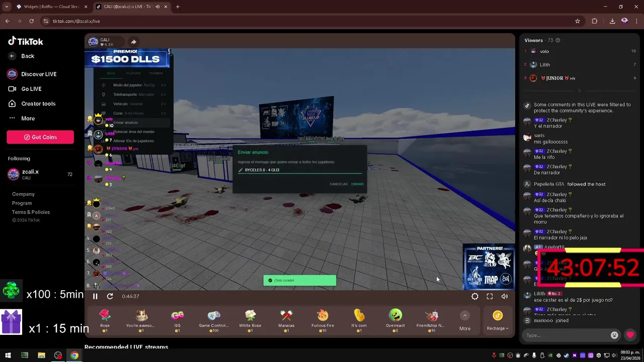Share the live stream
The height and width of the screenshot is (362, 644).
133,42
